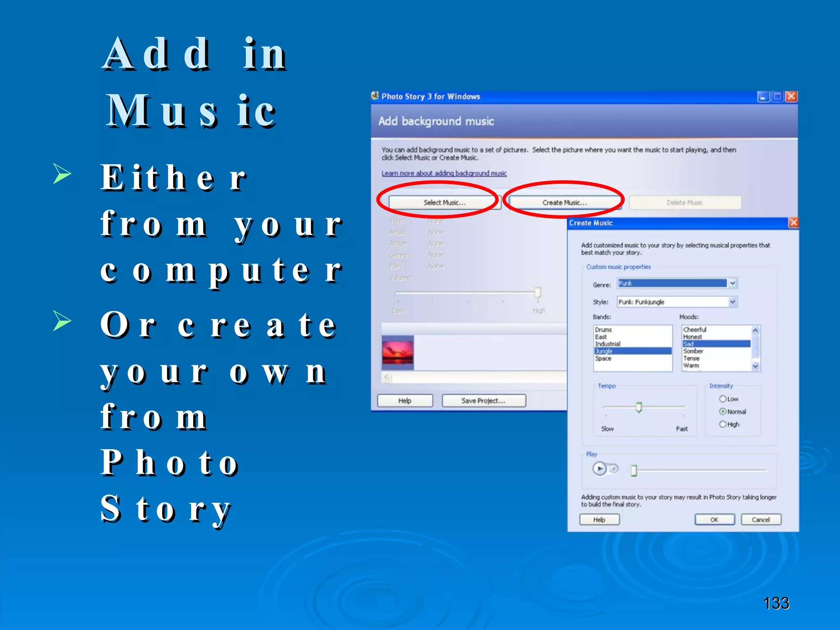The height and width of the screenshot is (630, 840).
Task: Select Normal intensity radio button
Action: (723, 411)
